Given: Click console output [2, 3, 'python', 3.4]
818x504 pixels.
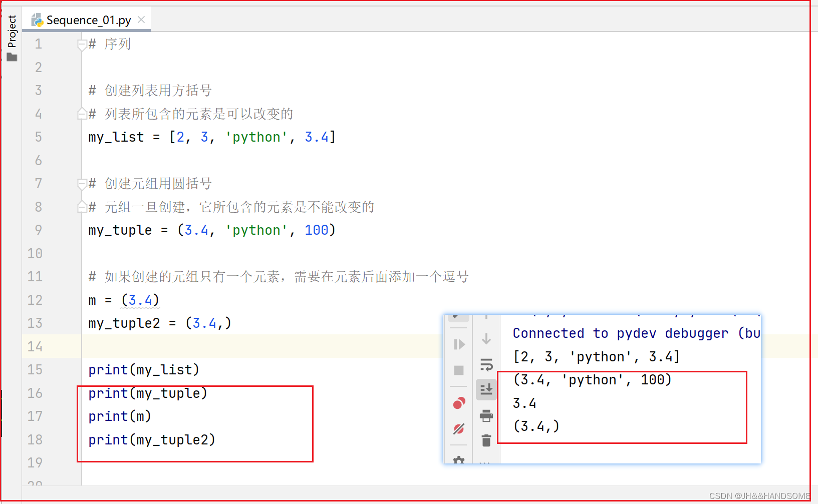Looking at the screenshot, I should pos(596,357).
